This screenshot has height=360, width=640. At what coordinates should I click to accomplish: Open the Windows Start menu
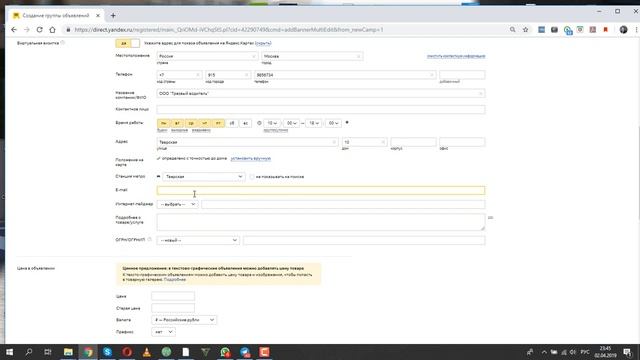click(9, 352)
